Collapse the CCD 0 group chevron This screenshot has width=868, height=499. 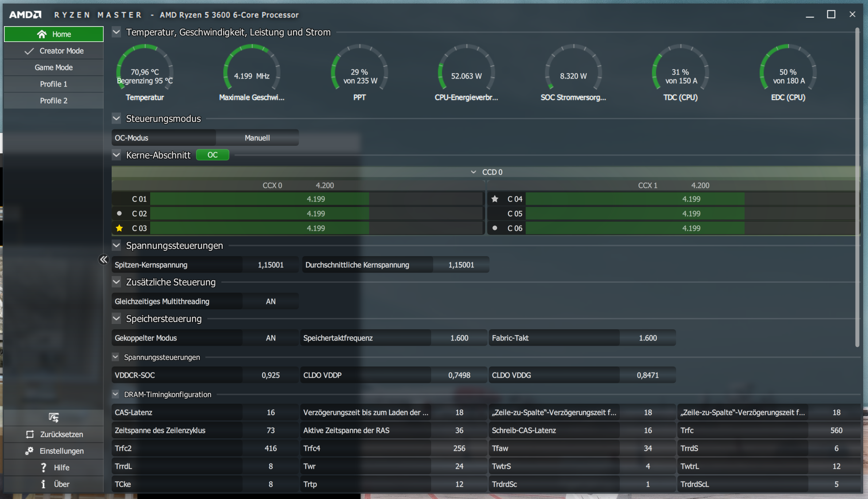[473, 172]
